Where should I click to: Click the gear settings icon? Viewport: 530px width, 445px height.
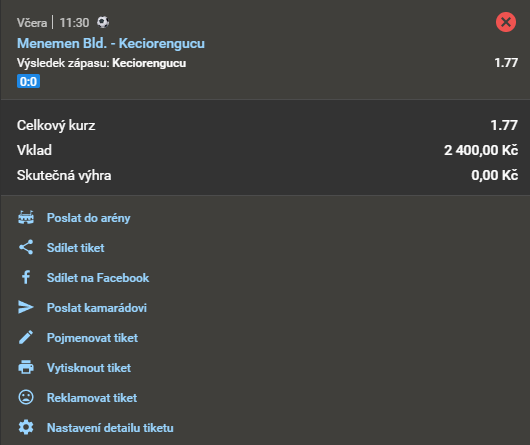pos(26,427)
